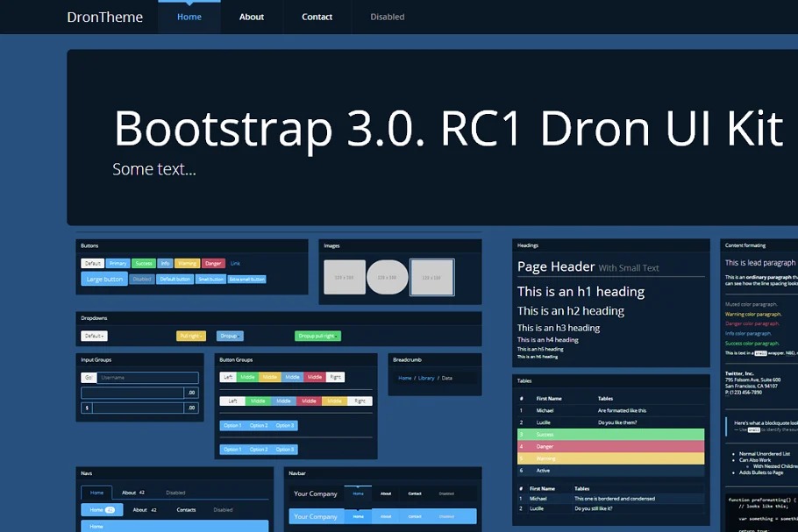The height and width of the screenshot is (532, 798).
Task: Select Library in the breadcrumb
Action: pos(426,378)
